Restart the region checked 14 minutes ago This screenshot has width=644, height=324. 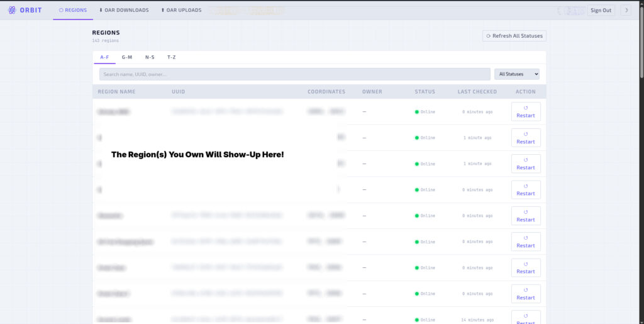coord(525,316)
